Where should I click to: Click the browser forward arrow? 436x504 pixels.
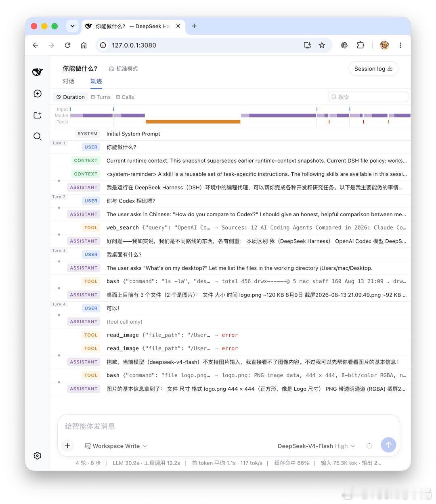(x=51, y=45)
